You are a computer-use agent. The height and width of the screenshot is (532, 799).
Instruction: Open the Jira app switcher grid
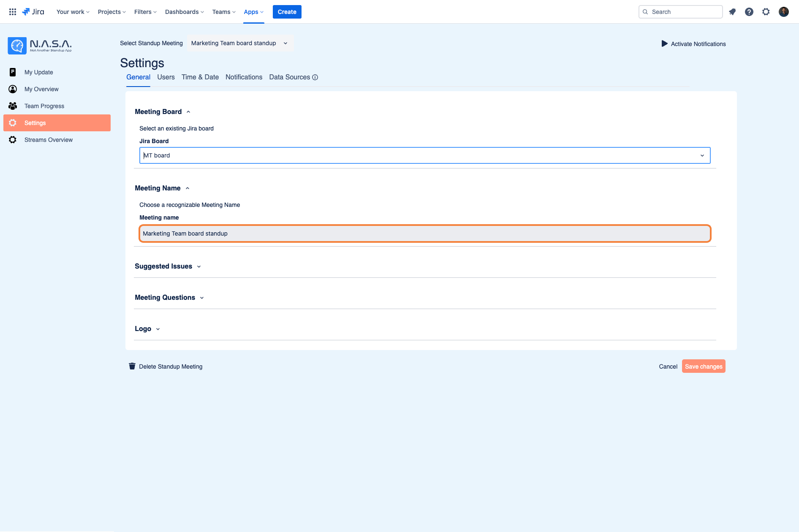[13, 12]
